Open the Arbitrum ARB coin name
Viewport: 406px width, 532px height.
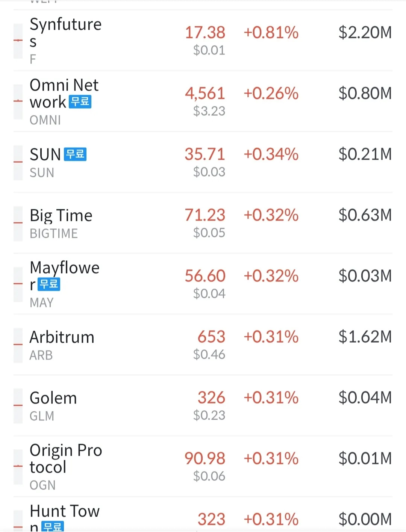[62, 337]
